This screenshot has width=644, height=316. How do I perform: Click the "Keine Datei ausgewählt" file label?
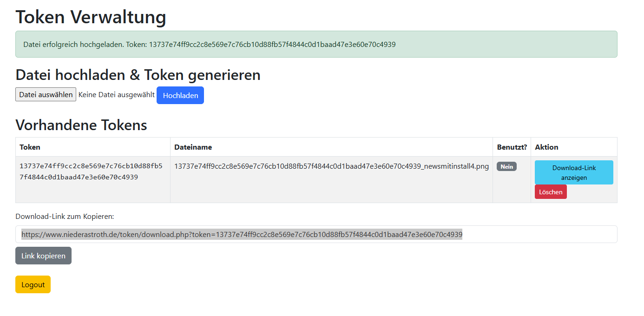click(116, 95)
